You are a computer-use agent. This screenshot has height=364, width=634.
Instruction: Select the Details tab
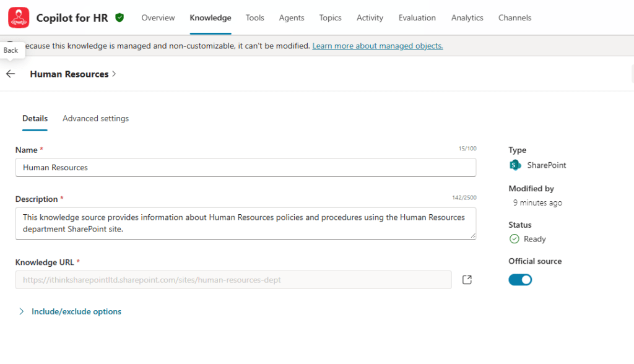click(35, 118)
